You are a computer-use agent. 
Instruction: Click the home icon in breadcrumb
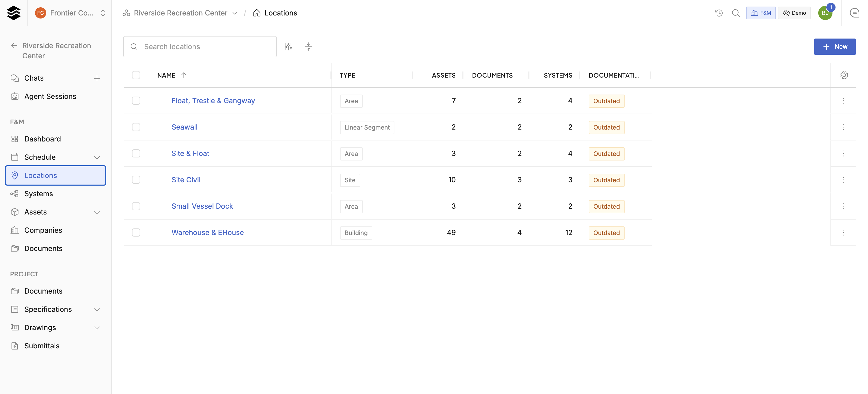(257, 13)
